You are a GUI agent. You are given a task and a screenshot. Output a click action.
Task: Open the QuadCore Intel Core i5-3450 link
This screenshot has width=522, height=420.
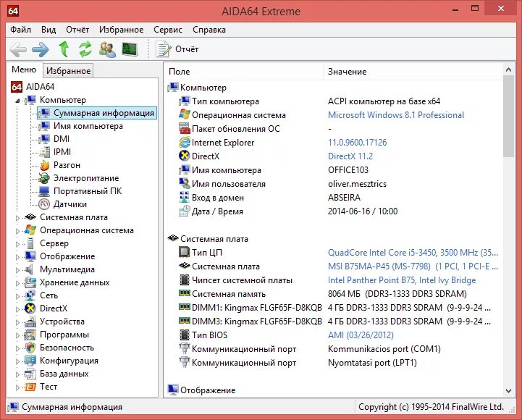(x=413, y=253)
